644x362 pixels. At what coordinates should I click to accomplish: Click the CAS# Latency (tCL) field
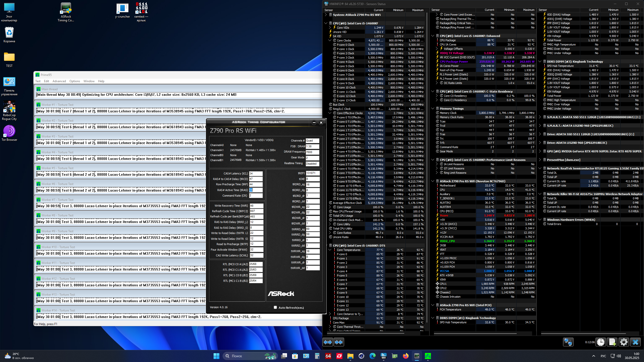point(256,173)
